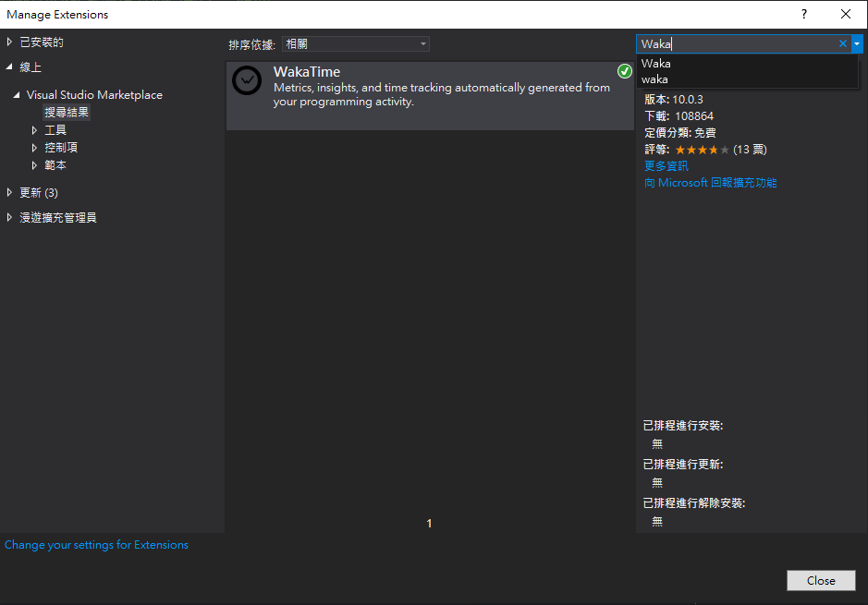This screenshot has height=605, width=868.
Task: Select the 工具 tree item label
Action: coord(55,130)
